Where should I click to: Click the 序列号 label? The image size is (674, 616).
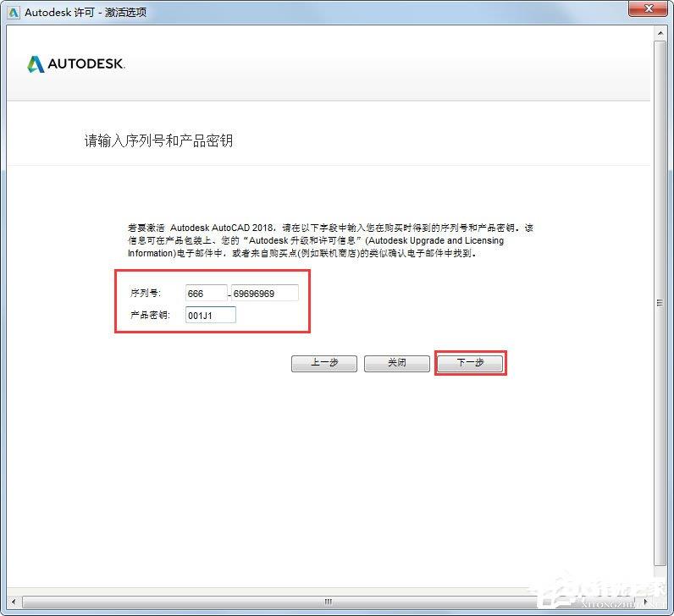146,293
